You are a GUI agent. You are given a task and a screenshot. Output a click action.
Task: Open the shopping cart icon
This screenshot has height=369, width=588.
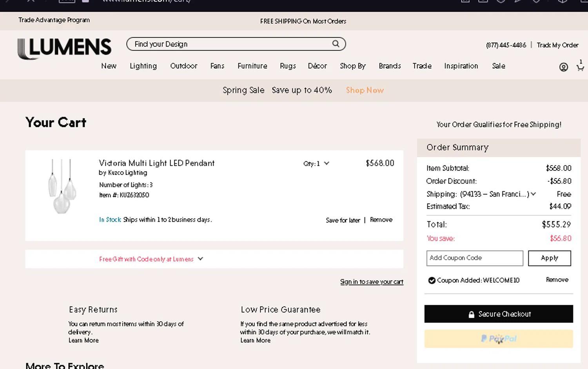580,66
